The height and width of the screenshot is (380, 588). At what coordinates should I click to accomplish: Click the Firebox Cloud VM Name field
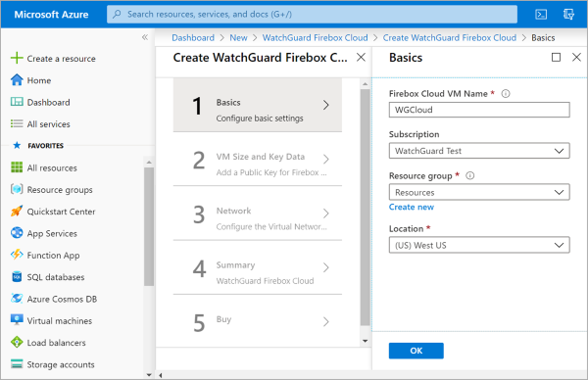tap(479, 110)
